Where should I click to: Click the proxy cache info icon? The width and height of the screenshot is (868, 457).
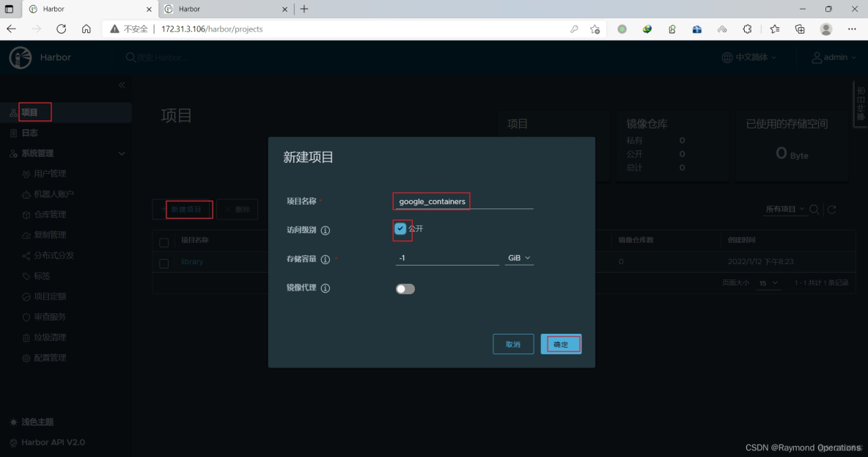[x=325, y=288]
